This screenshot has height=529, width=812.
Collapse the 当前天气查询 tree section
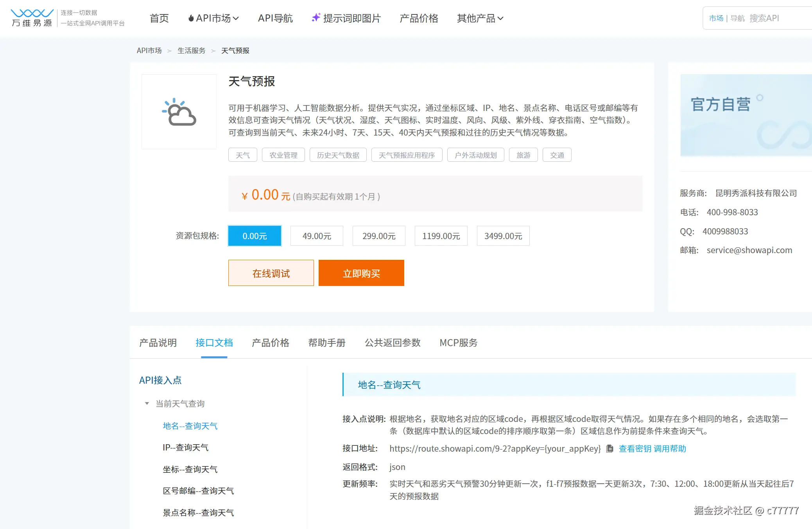pyautogui.click(x=147, y=403)
